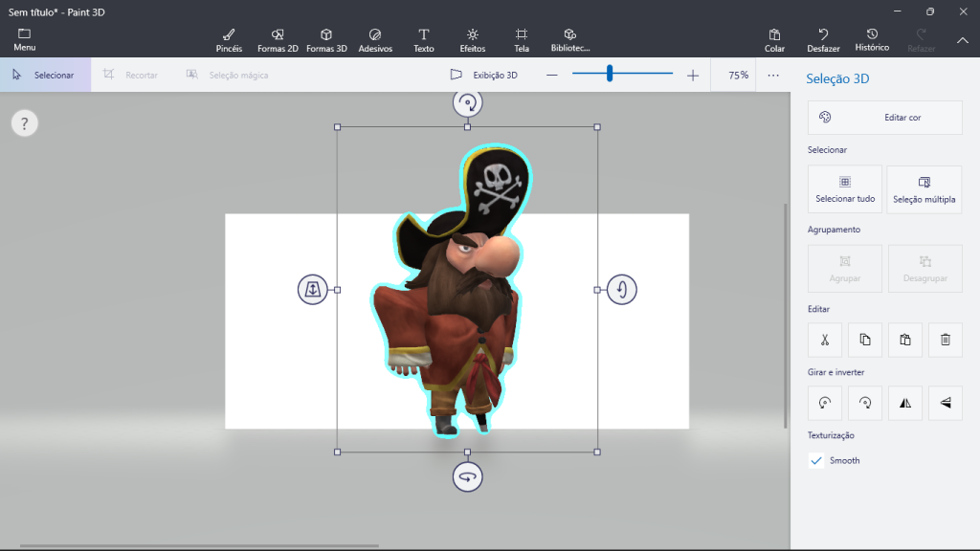The image size is (980, 551).
Task: Open the more options ellipsis menu
Action: [x=772, y=75]
